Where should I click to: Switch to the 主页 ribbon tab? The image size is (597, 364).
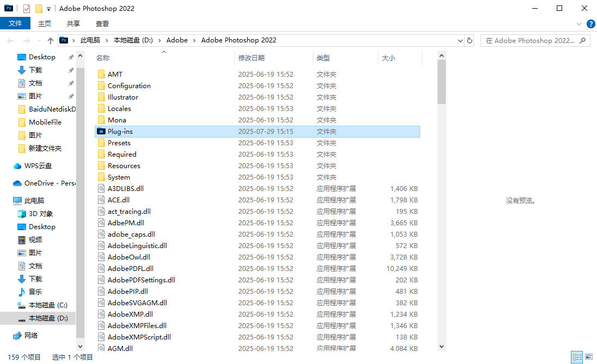[x=44, y=23]
